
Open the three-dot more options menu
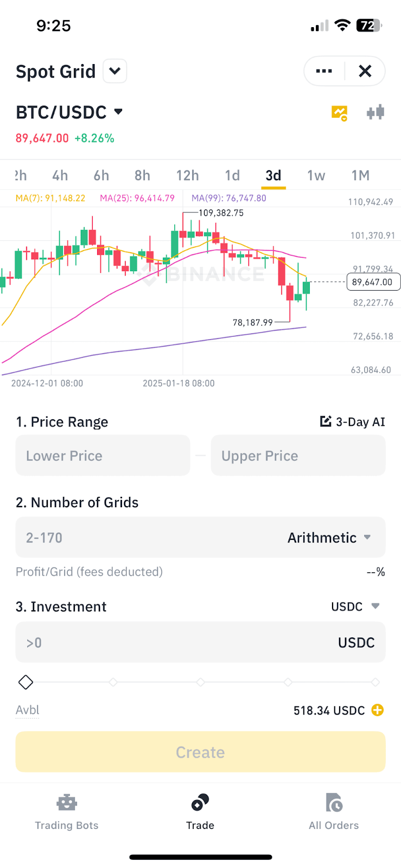(324, 71)
